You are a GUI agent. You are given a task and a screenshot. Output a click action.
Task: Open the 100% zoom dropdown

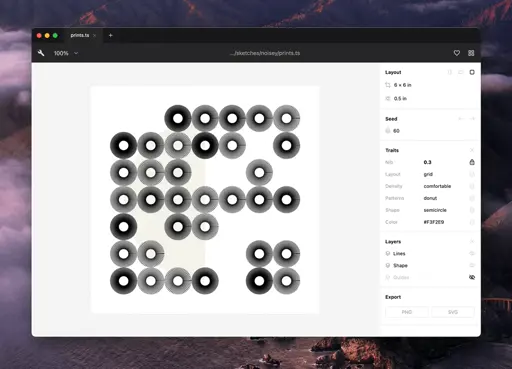[x=66, y=53]
